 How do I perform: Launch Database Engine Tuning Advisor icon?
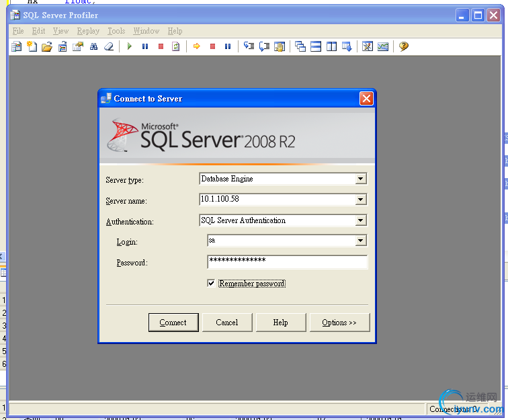[x=368, y=46]
